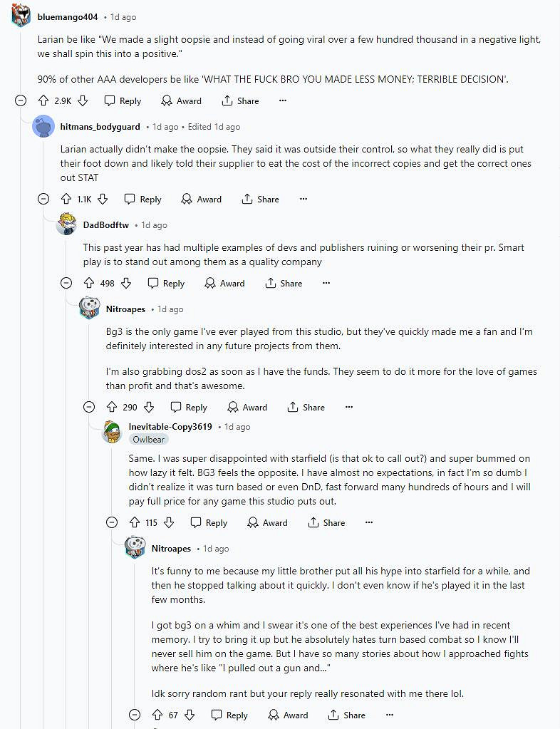The width and height of the screenshot is (560, 729).
Task: Upvote Nitroapes comment with 290 votes
Action: pos(112,407)
